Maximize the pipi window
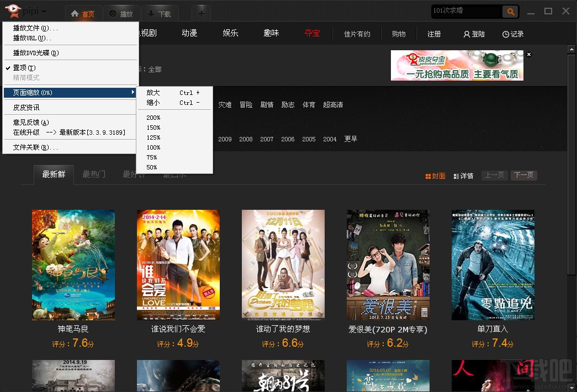Image resolution: width=577 pixels, height=392 pixels. click(548, 12)
